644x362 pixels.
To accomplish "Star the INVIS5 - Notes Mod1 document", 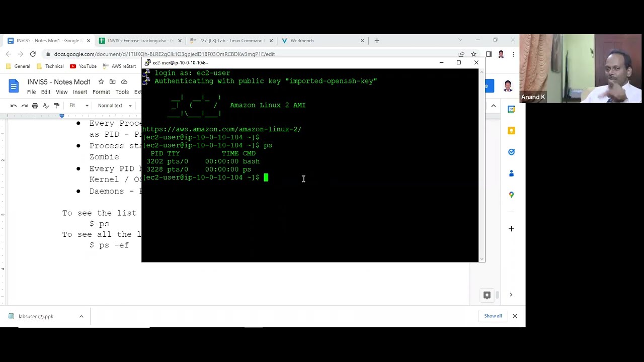I will tap(101, 82).
